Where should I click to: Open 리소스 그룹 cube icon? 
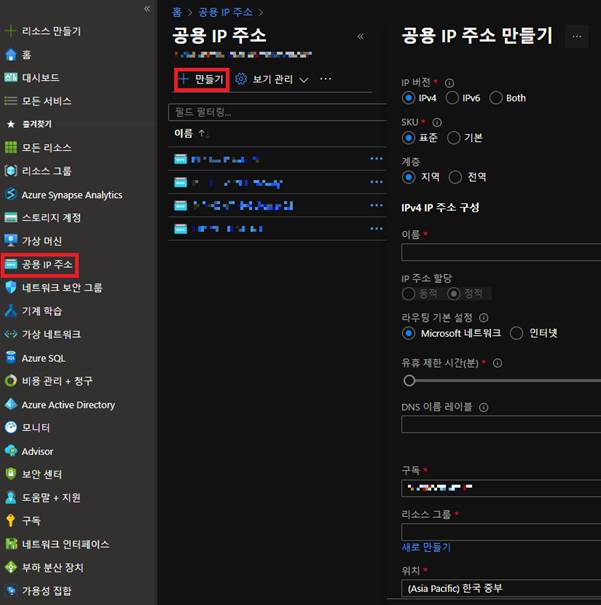pyautogui.click(x=11, y=171)
